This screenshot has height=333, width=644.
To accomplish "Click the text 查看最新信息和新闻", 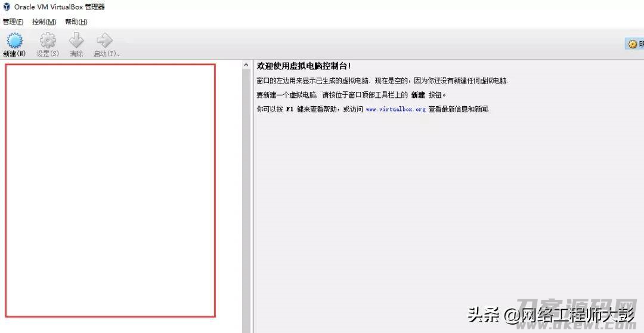I will pyautogui.click(x=459, y=110).
